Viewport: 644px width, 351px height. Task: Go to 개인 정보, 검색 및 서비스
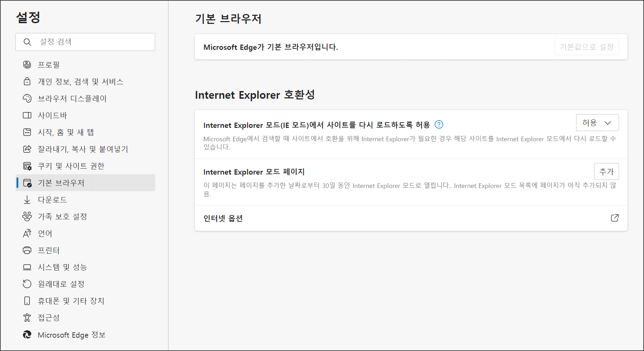[x=85, y=81]
